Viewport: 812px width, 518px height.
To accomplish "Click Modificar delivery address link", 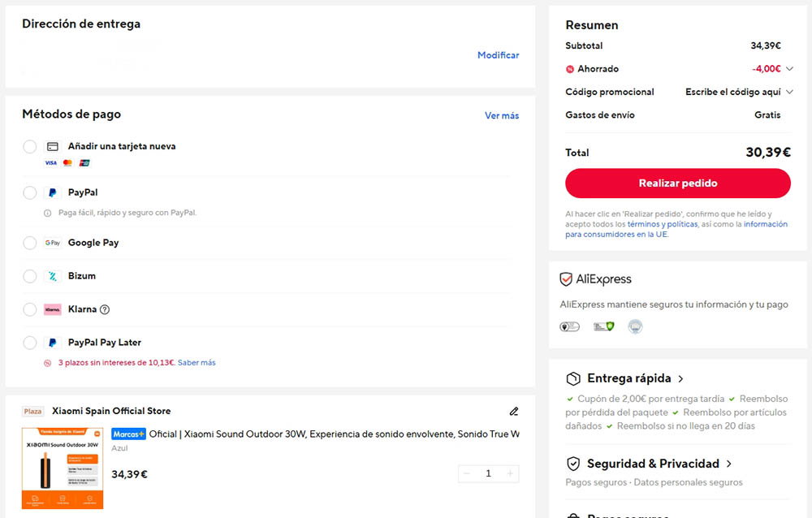I will coord(499,55).
